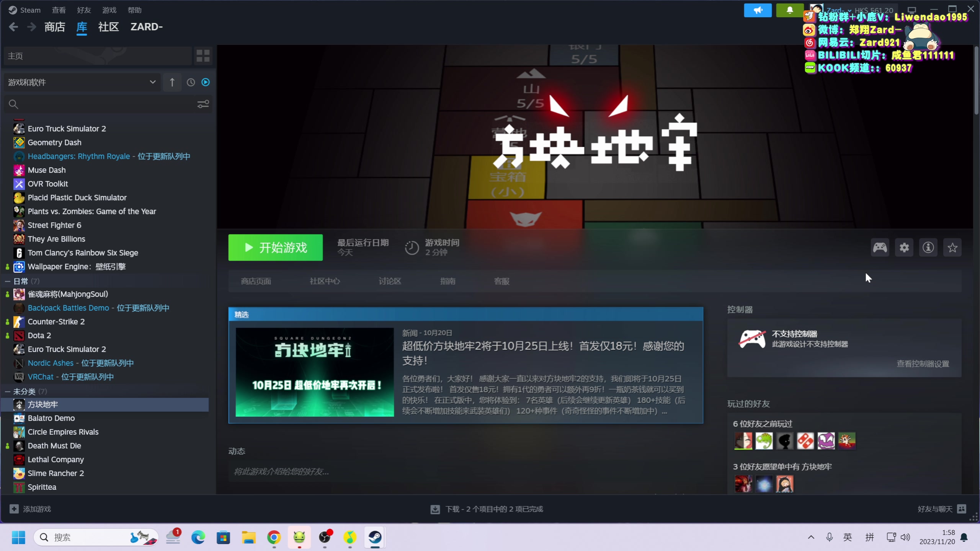Open advanced filter settings icon

point(203,104)
